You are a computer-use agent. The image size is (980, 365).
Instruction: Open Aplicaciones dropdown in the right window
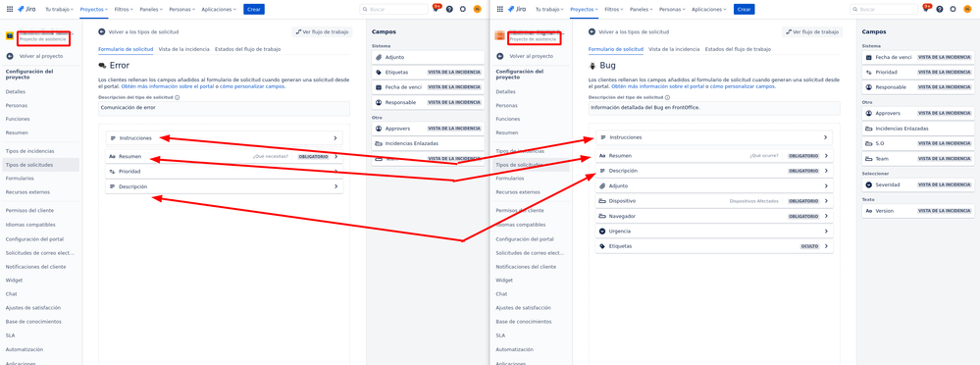click(x=708, y=10)
